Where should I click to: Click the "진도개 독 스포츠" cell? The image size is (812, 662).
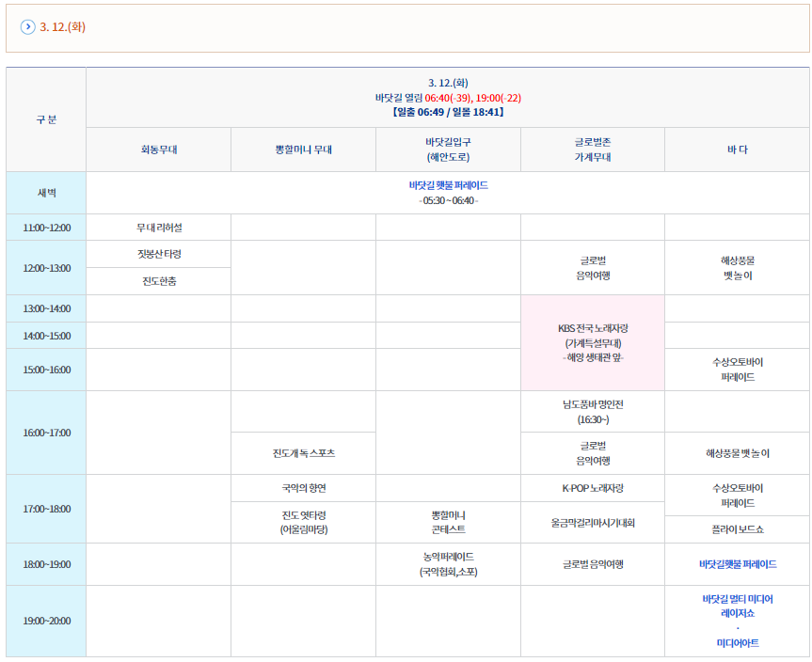click(304, 453)
